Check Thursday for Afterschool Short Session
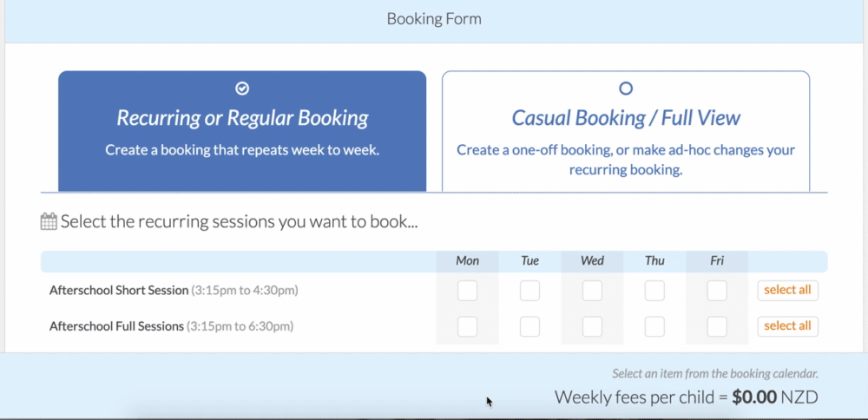This screenshot has height=420, width=868. 654,291
